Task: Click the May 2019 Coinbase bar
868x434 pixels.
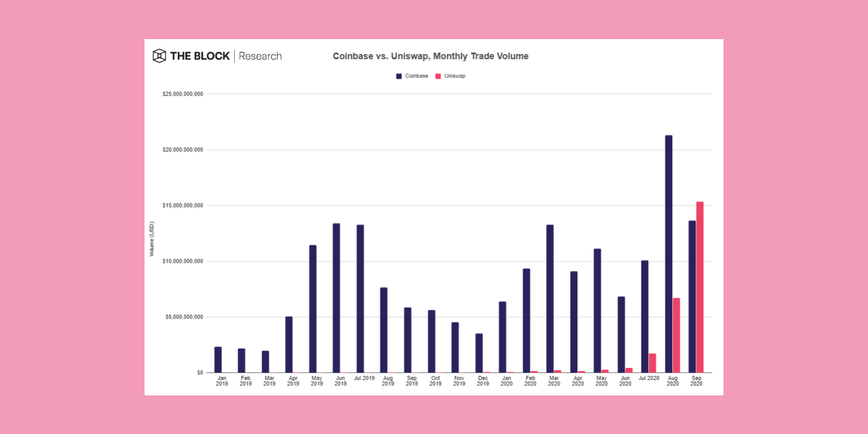Action: pyautogui.click(x=313, y=309)
